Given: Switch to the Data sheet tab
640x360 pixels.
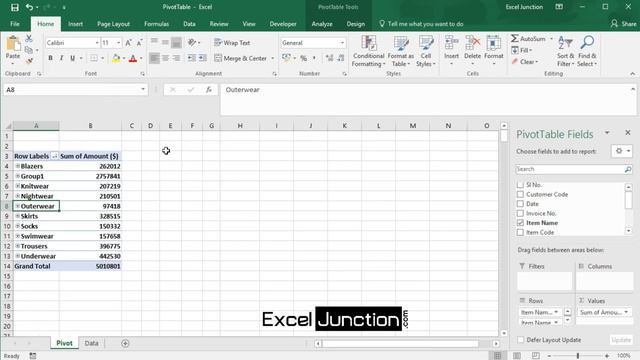Looking at the screenshot, I should click(x=91, y=343).
